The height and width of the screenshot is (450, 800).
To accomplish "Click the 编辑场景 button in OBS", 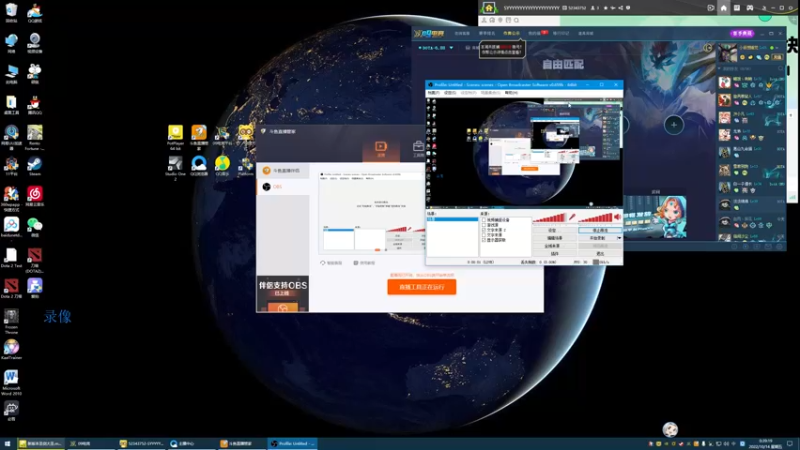I will [x=554, y=238].
